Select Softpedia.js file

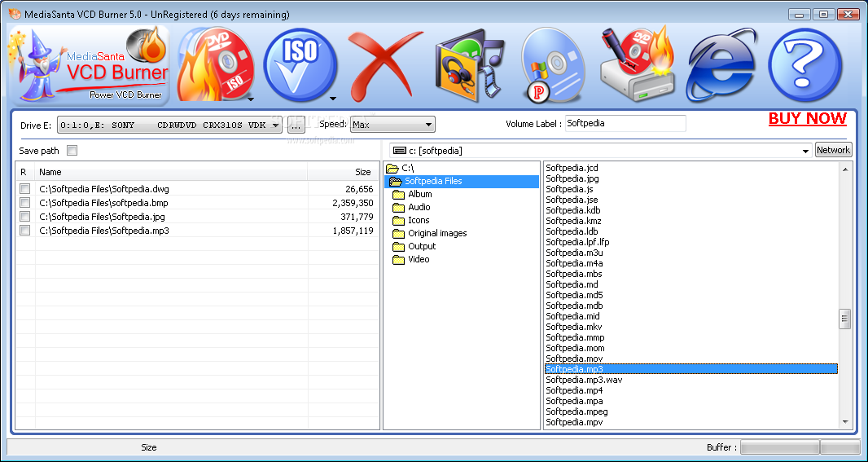tap(570, 189)
